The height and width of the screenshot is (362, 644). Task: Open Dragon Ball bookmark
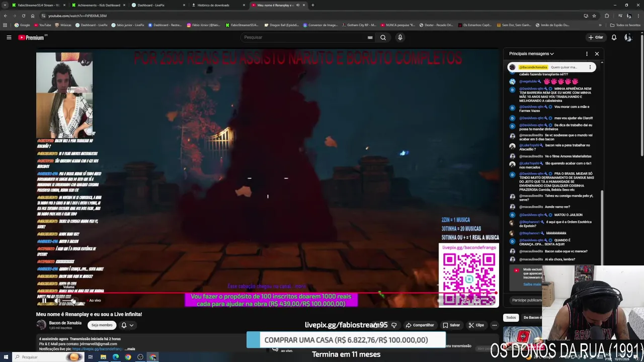point(281,25)
